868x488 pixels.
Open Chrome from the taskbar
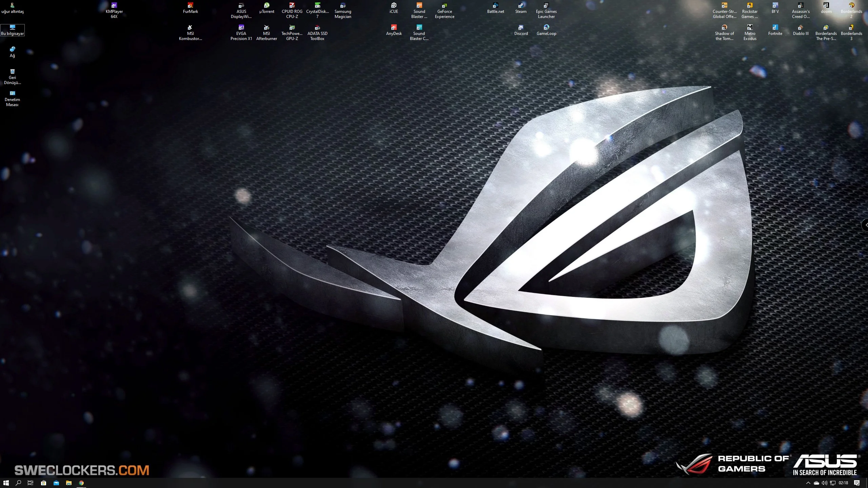pos(81,483)
